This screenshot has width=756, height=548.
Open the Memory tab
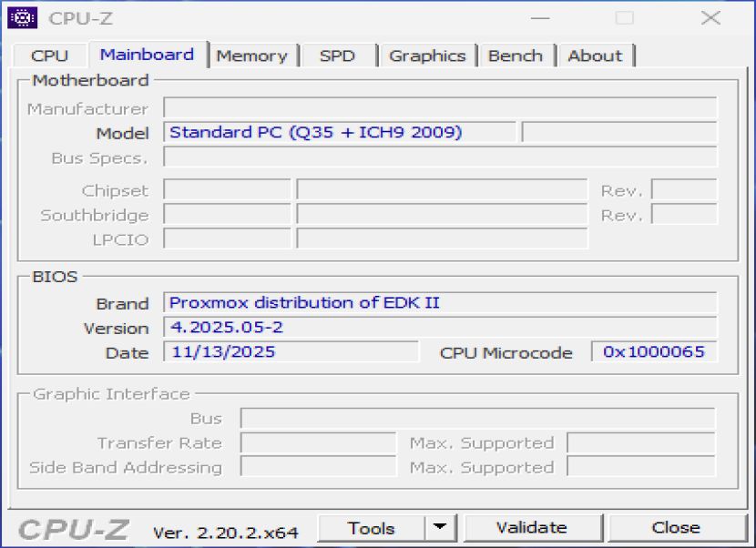(x=252, y=56)
